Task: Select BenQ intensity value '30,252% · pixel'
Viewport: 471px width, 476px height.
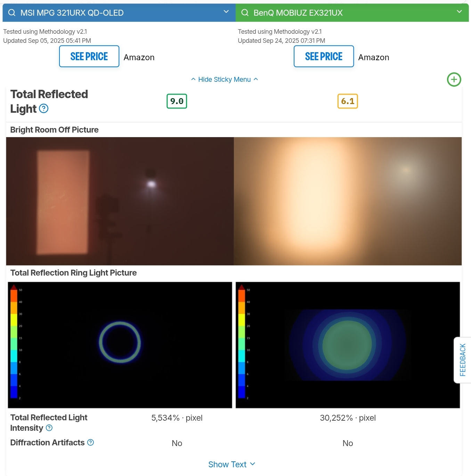Action: pyautogui.click(x=348, y=418)
